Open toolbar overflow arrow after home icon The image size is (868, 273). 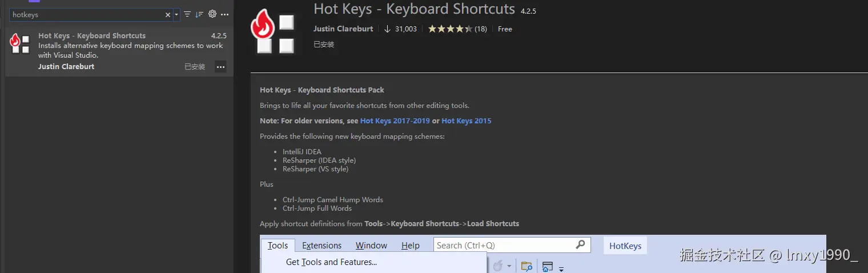coord(561,269)
